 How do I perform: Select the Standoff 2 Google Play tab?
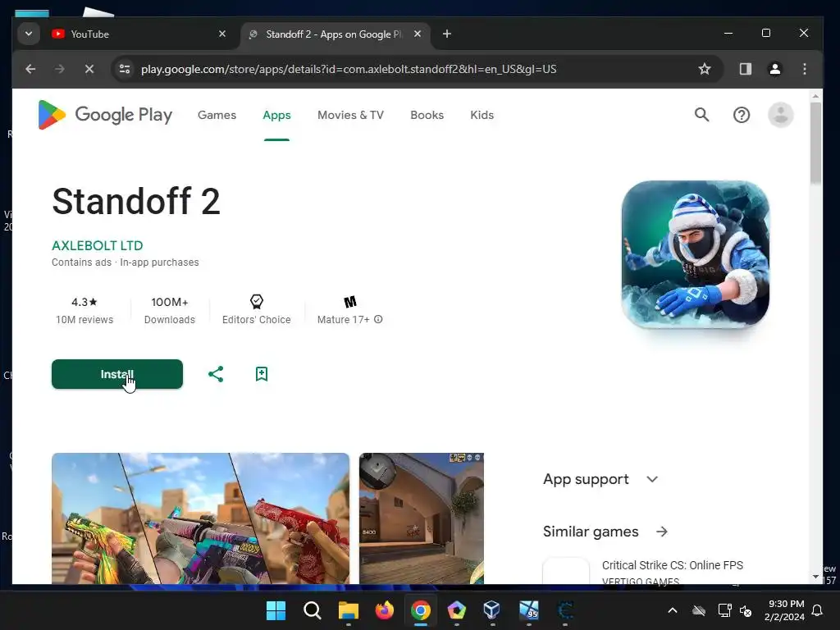click(335, 34)
